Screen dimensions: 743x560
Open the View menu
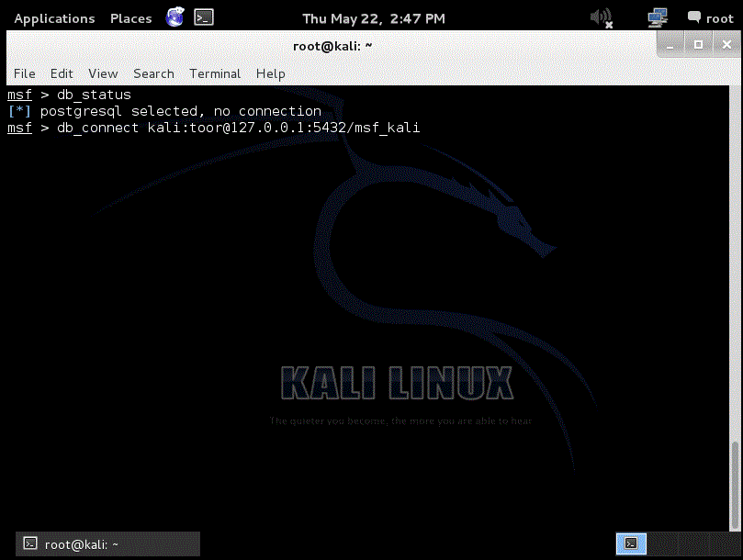pyautogui.click(x=103, y=74)
